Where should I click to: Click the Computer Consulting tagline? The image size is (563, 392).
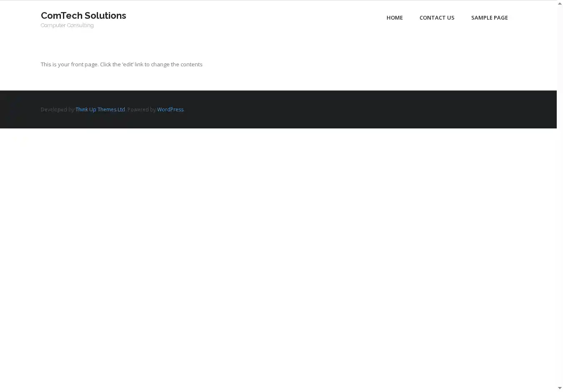(x=67, y=25)
